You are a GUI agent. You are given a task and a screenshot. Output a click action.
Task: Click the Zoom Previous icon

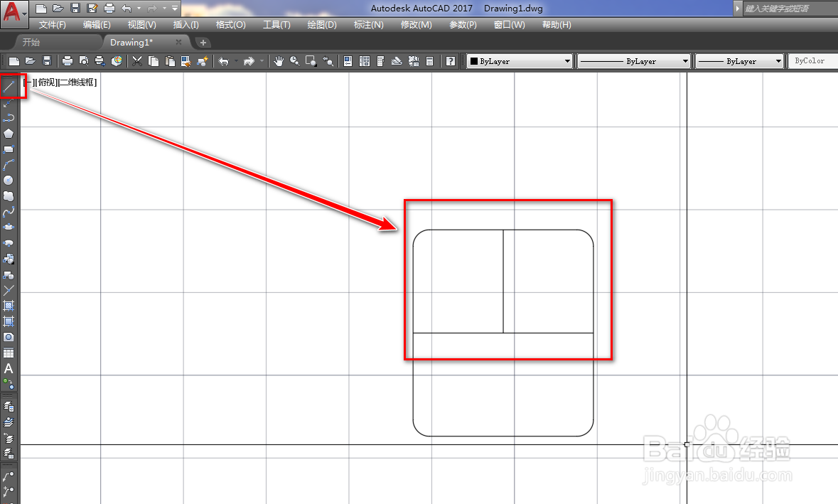pos(328,61)
